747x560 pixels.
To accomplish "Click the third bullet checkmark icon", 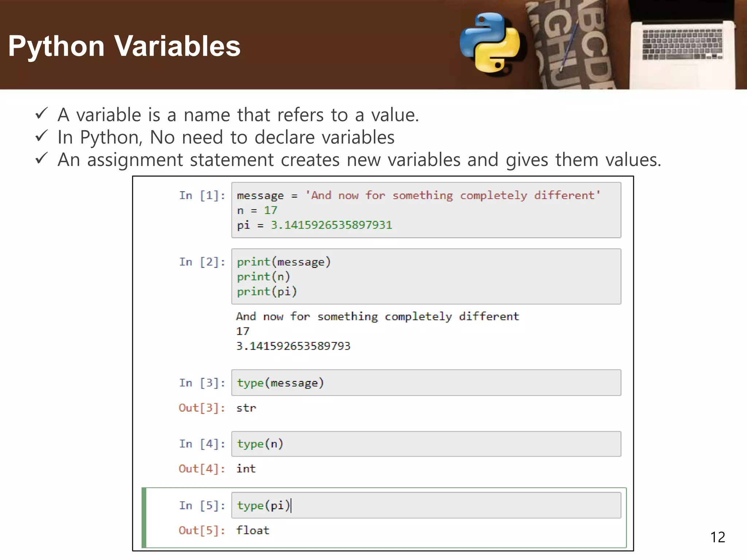I will click(42, 159).
